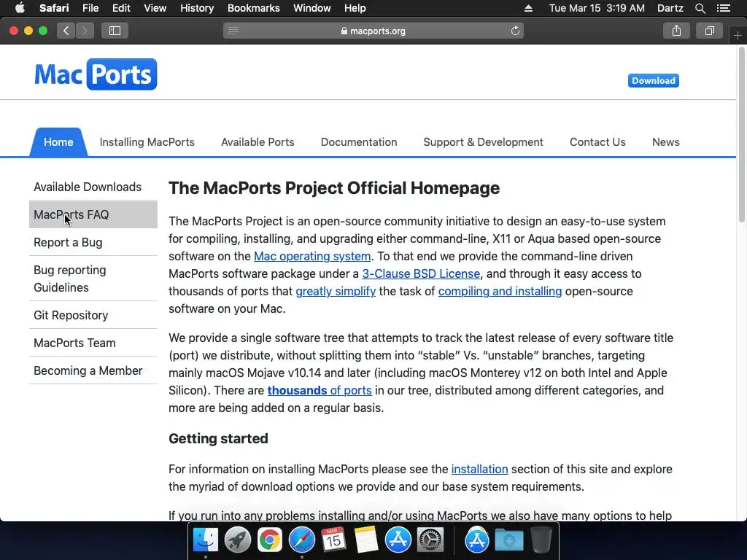Open Bug reporting Guidelines link
Image resolution: width=747 pixels, height=560 pixels.
(93, 279)
